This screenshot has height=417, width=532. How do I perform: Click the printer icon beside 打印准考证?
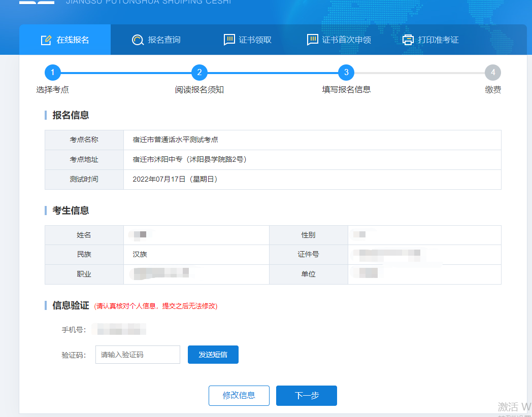point(408,40)
